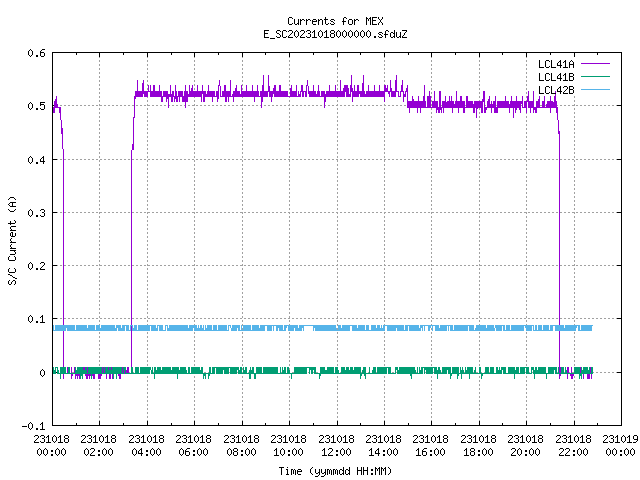Screen dimensions: 640x480
Task: Click the blue LCL42B legend line sample
Action: pos(595,89)
